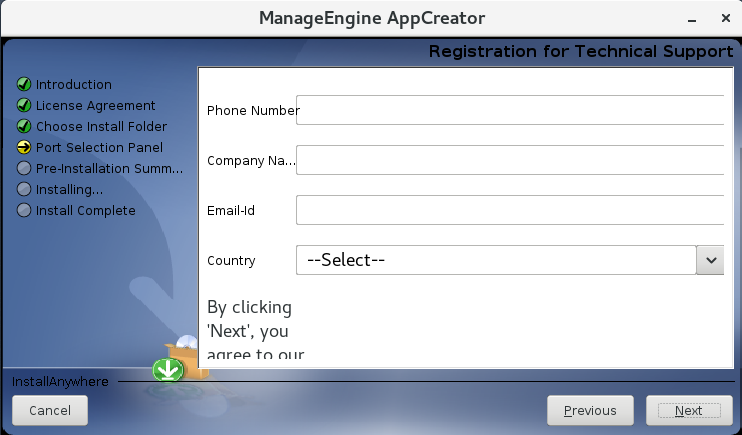Viewport: 742px width, 435px height.
Task: Click the Installing step circle icon
Action: click(x=24, y=190)
